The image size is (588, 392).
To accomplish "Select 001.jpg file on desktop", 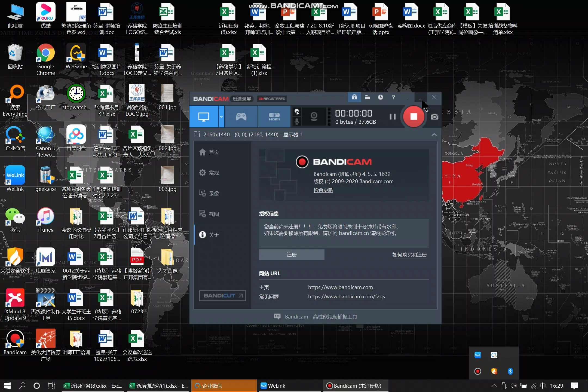I will 167,97.
